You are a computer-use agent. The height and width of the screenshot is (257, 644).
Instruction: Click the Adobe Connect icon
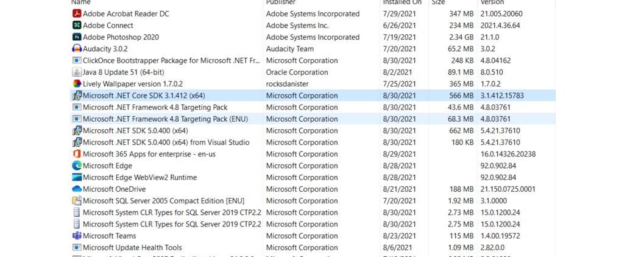pyautogui.click(x=77, y=26)
